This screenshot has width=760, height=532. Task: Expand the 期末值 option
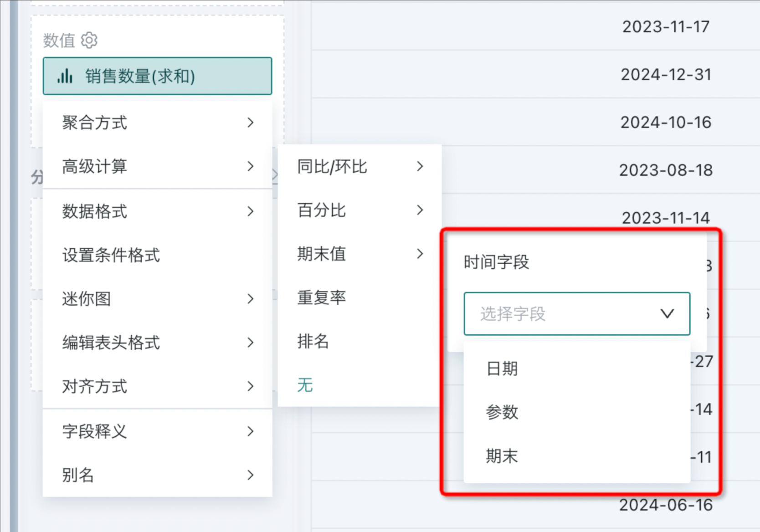click(x=359, y=254)
